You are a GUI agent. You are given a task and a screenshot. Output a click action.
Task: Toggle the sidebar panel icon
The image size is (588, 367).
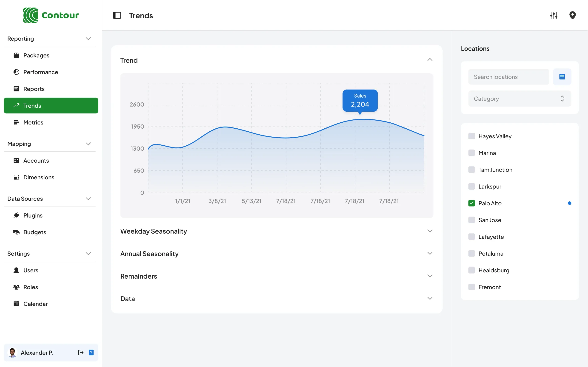(x=117, y=16)
